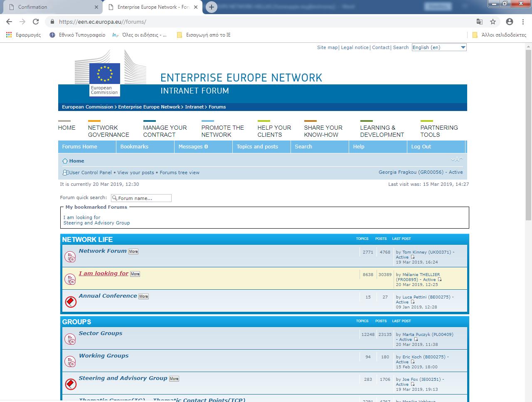The image size is (532, 402).
Task: Open the English (en) language dropdown
Action: [439, 47]
